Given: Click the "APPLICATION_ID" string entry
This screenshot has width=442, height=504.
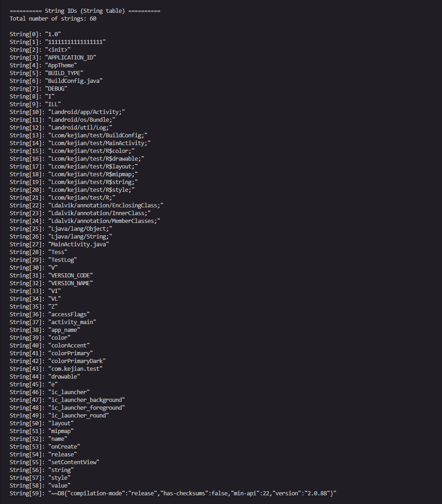Looking at the screenshot, I should (53, 58).
